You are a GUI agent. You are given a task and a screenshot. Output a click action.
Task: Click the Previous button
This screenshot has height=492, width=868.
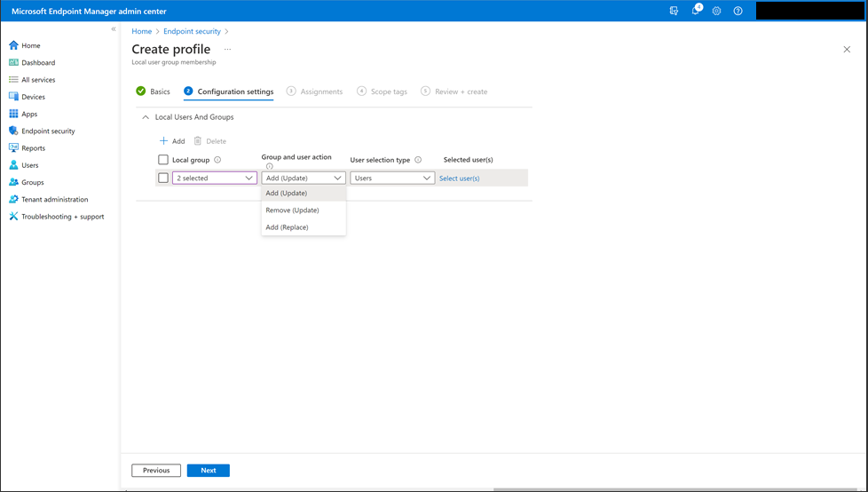tap(156, 471)
